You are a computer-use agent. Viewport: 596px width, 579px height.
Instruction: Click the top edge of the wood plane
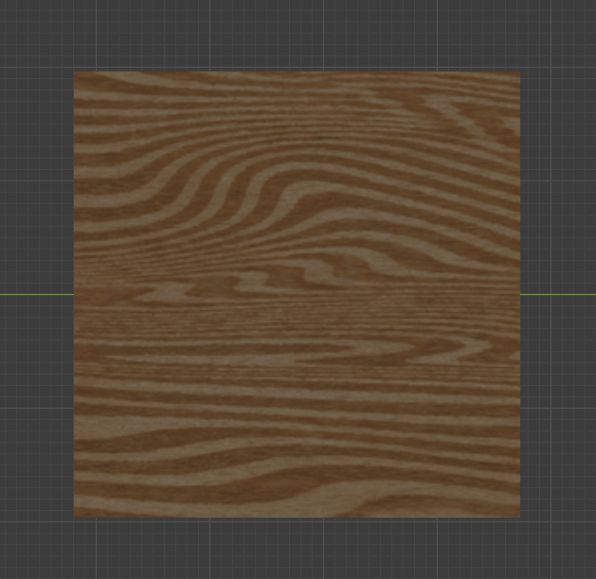pyautogui.click(x=297, y=71)
